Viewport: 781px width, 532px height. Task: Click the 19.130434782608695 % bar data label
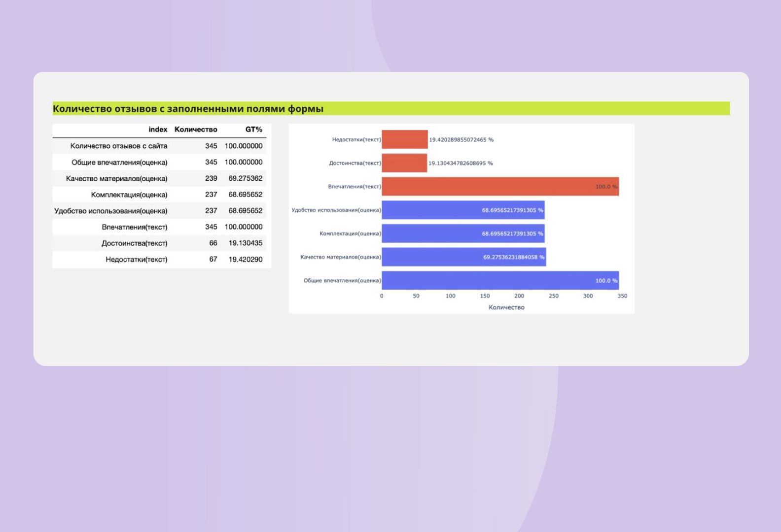click(x=461, y=163)
